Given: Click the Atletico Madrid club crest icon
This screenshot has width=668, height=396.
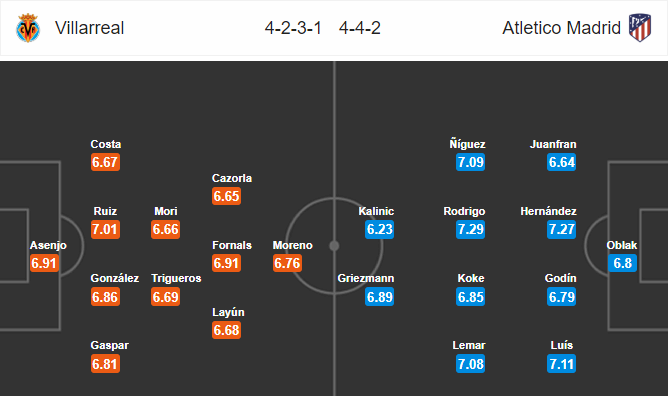Looking at the screenshot, I should coord(640,28).
